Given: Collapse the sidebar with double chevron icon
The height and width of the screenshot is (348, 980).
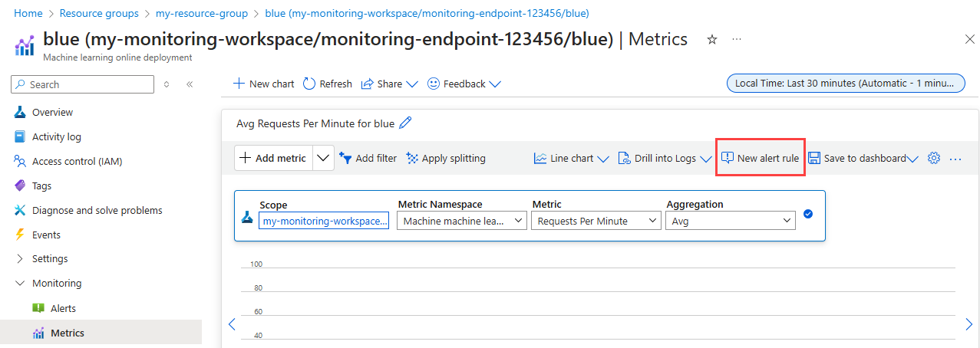Looking at the screenshot, I should click(x=190, y=84).
